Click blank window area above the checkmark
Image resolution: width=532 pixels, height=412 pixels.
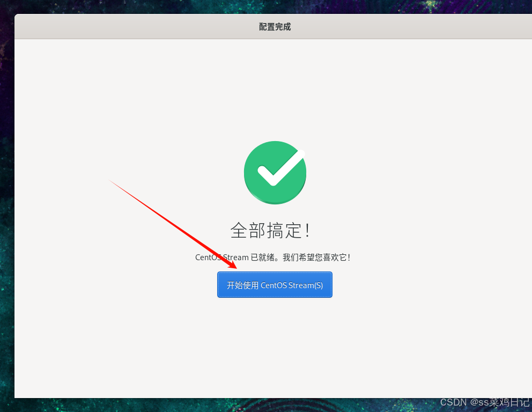pos(275,88)
